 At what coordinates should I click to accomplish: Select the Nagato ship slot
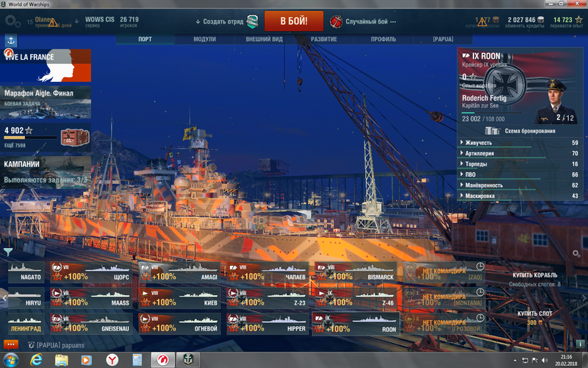tap(26, 272)
